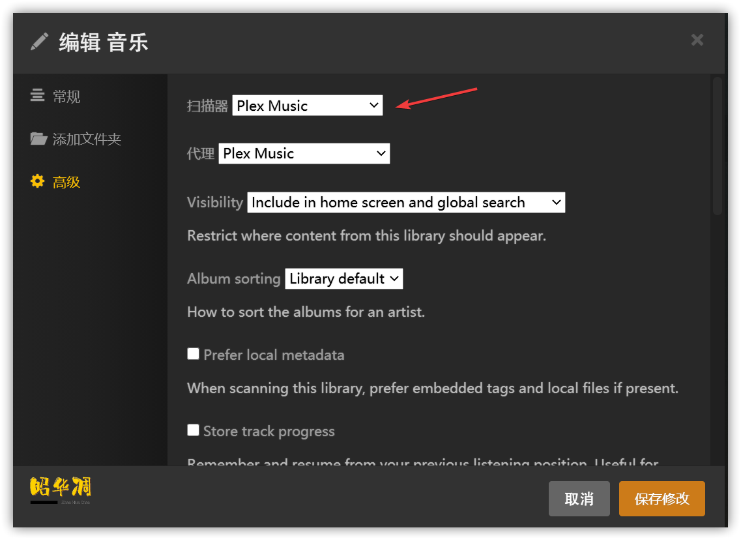Click the yellow calligraphy logo watermark
The width and height of the screenshot is (741, 560).
click(x=60, y=488)
